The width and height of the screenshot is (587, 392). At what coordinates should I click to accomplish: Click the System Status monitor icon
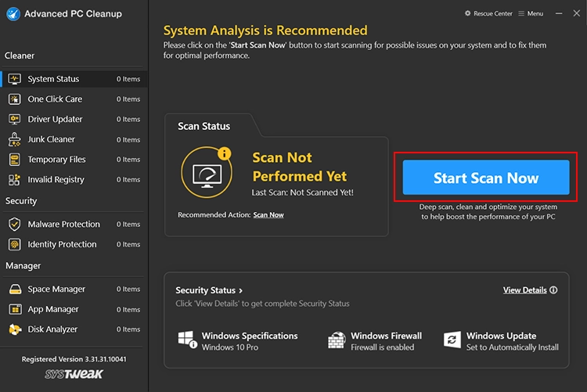(x=14, y=79)
